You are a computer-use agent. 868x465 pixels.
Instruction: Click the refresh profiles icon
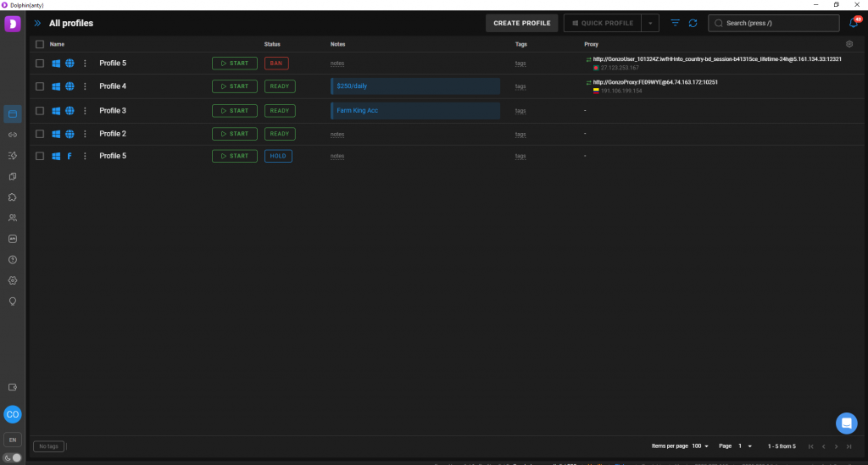693,24
